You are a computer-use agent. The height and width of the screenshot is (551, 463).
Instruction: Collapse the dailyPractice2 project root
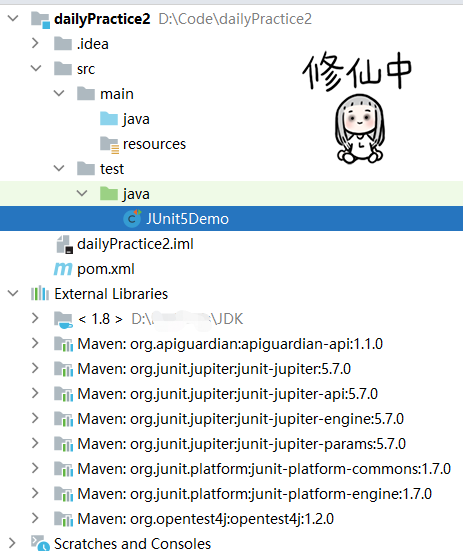pos(13,18)
